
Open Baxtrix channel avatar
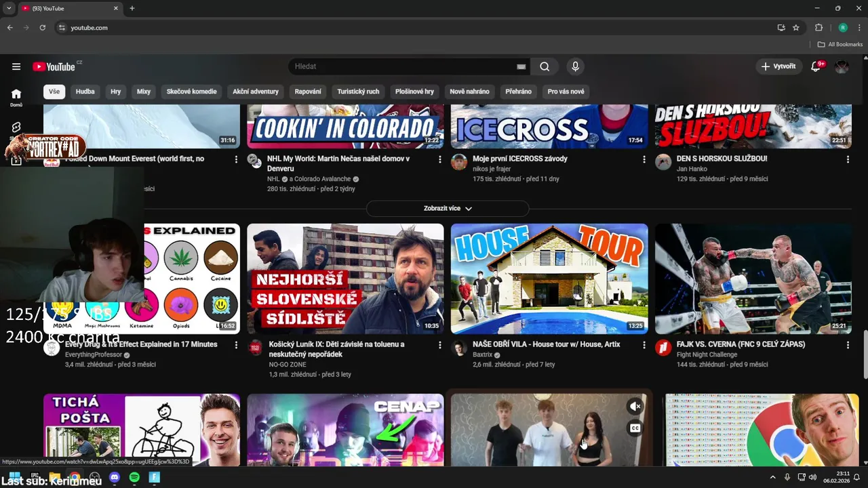[459, 348]
